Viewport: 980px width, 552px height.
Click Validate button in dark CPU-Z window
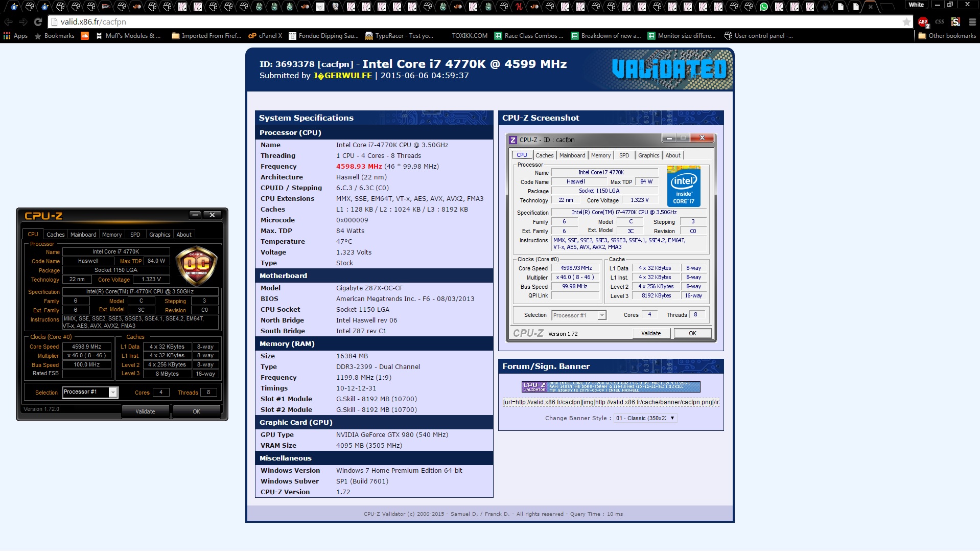[145, 411]
